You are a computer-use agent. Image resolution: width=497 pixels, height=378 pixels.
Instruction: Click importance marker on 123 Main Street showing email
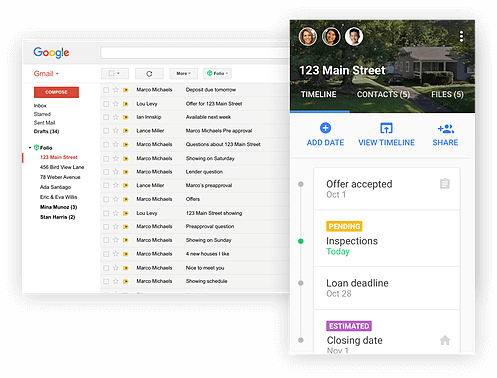126,213
